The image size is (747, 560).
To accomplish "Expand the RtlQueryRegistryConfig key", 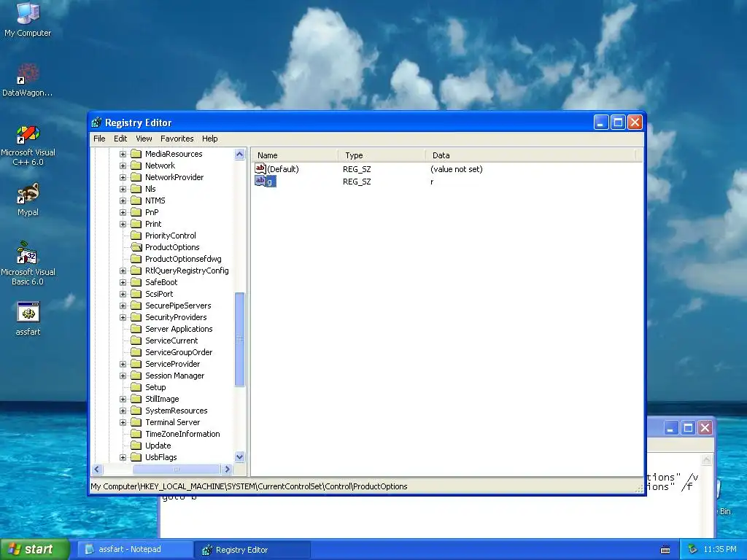I will coord(123,271).
